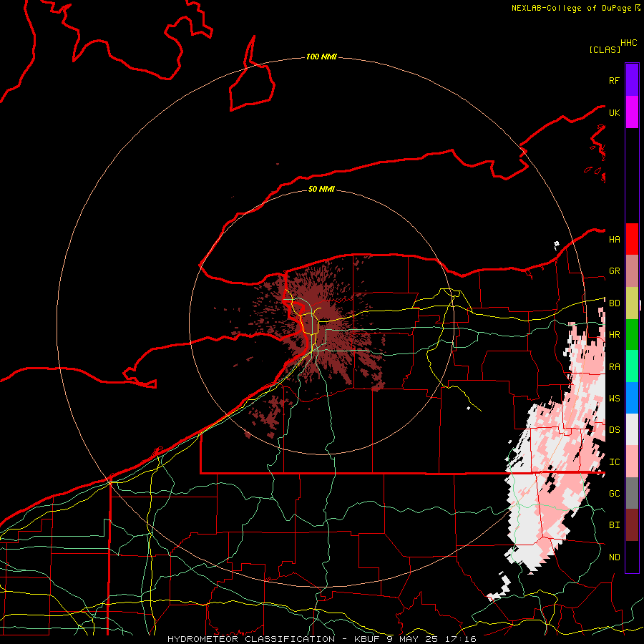Image resolution: width=644 pixels, height=644 pixels.
Task: Click the RF purple legend swatch
Action: coord(632,80)
